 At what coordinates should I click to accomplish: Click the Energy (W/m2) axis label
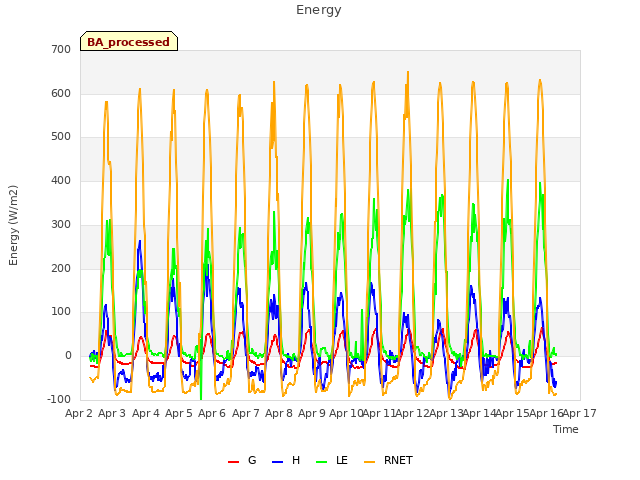13,225
